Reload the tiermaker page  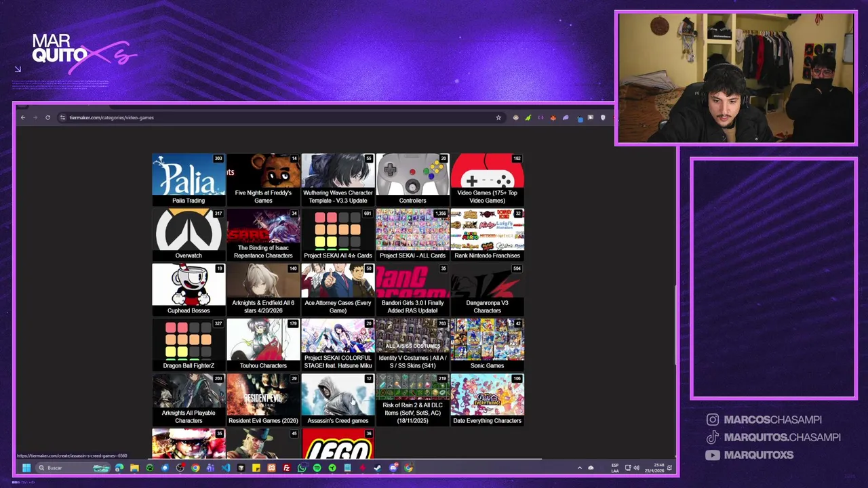pyautogui.click(x=47, y=117)
